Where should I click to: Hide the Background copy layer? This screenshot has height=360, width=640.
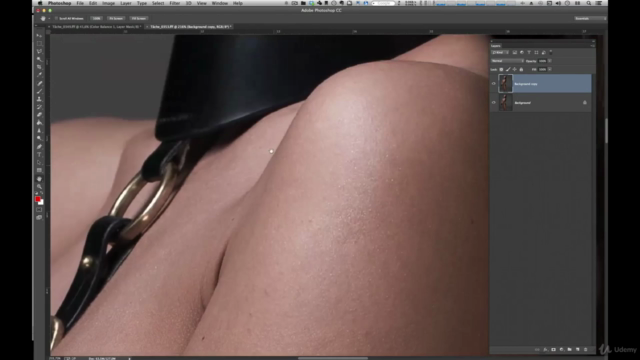pos(493,84)
